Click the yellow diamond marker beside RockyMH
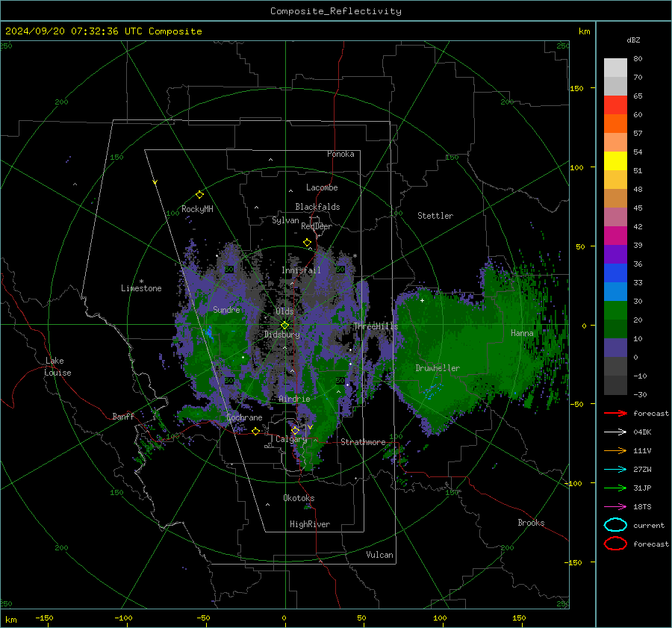Image resolution: width=672 pixels, height=628 pixels. pyautogui.click(x=199, y=195)
